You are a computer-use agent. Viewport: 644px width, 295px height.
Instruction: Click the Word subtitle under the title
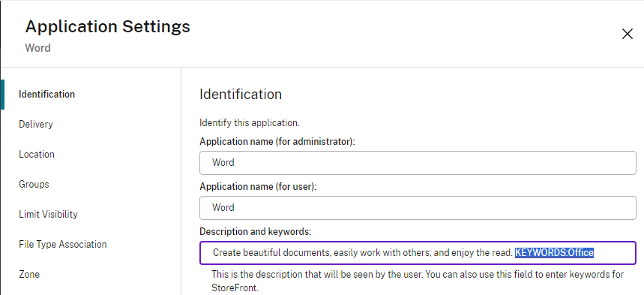pos(37,48)
